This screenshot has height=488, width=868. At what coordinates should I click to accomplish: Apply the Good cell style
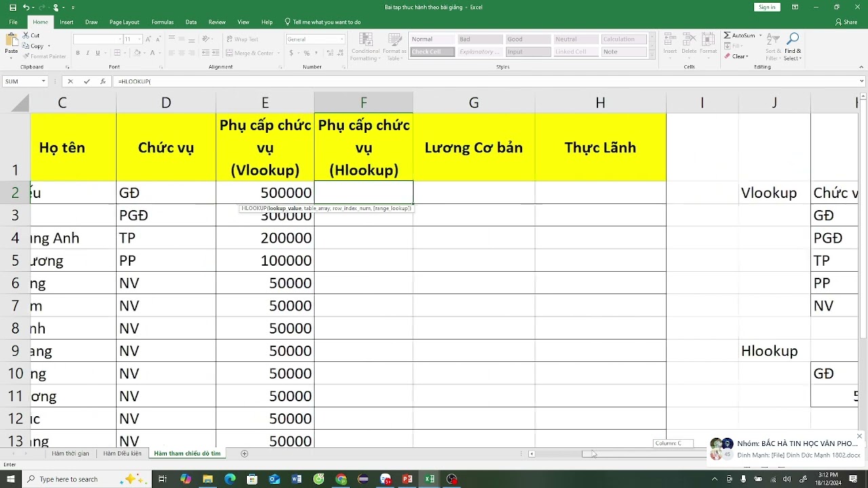pyautogui.click(x=528, y=39)
